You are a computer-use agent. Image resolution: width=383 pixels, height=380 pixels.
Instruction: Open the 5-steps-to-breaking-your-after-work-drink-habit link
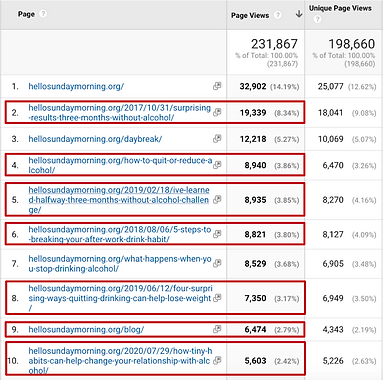[x=120, y=234]
